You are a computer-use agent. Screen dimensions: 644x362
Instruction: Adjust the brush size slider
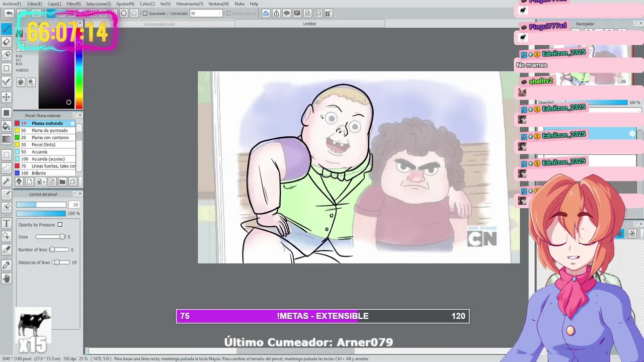(x=41, y=205)
